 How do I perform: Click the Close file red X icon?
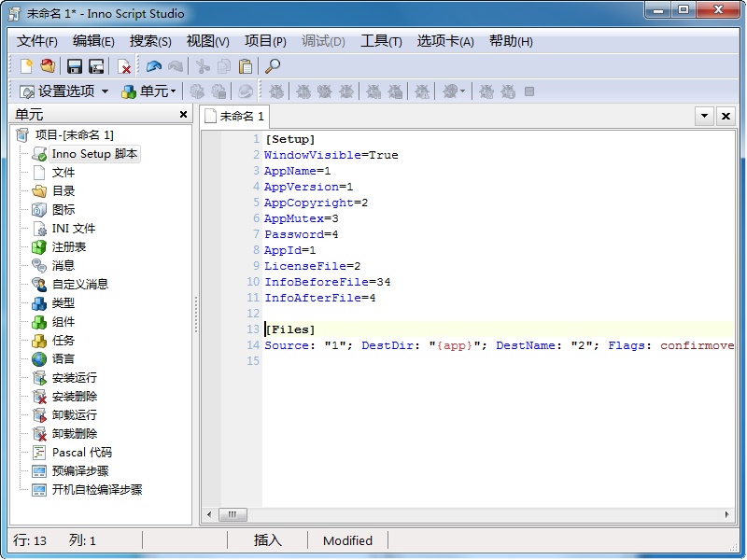coord(123,66)
